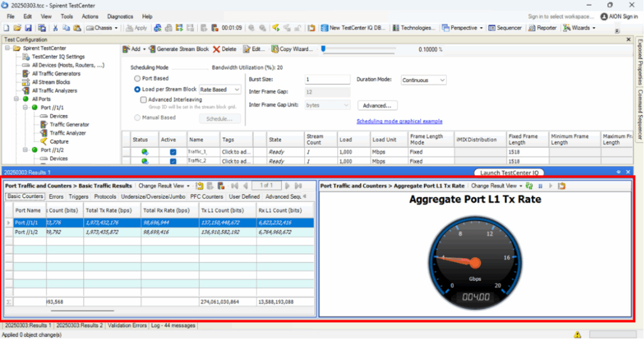644x339 pixels.
Task: Click the Generate Stream Block button
Action: click(179, 49)
